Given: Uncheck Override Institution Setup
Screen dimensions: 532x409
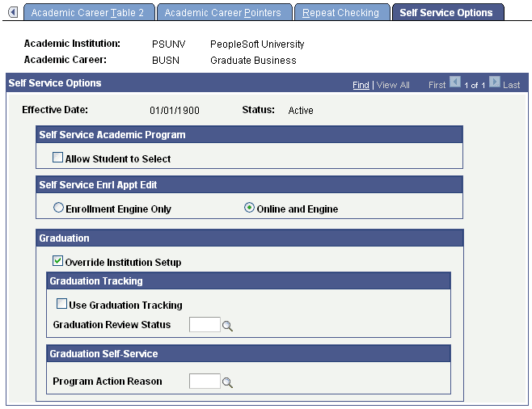Looking at the screenshot, I should click(57, 261).
